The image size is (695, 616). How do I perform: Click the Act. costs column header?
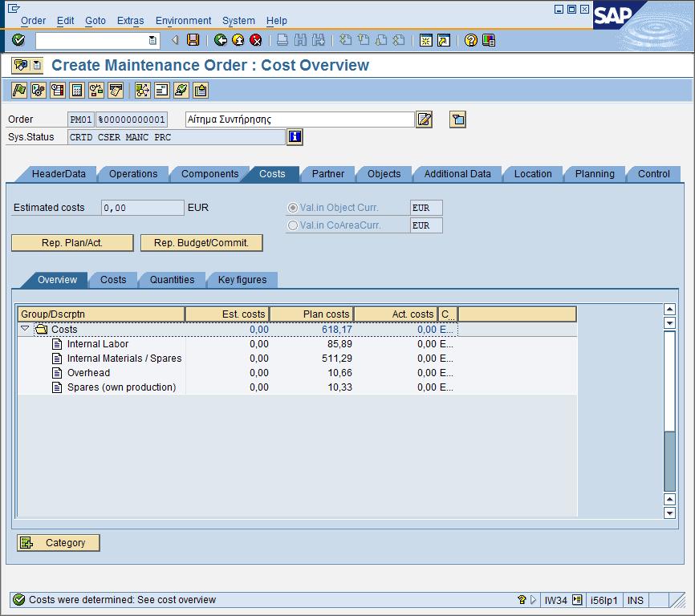pos(396,314)
